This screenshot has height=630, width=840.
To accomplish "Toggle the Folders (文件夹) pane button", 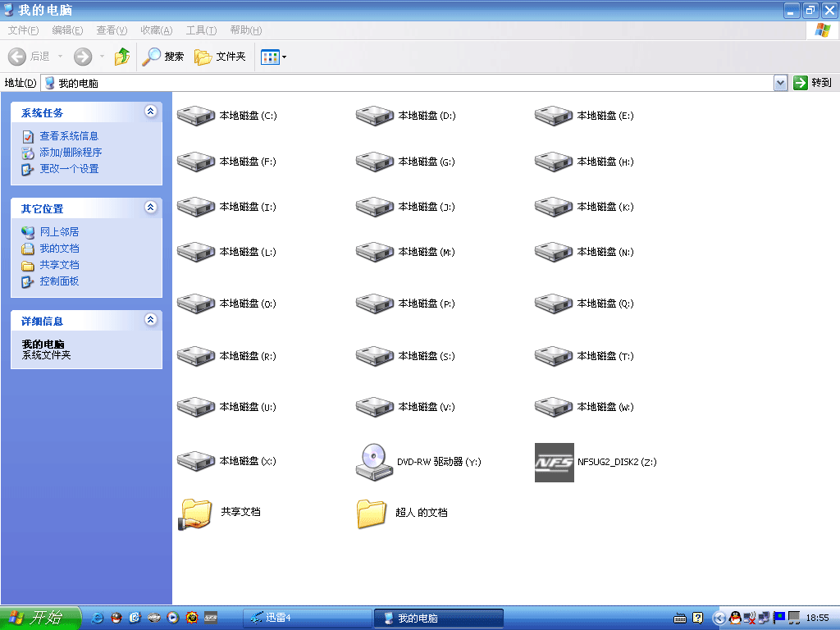I will click(x=220, y=57).
